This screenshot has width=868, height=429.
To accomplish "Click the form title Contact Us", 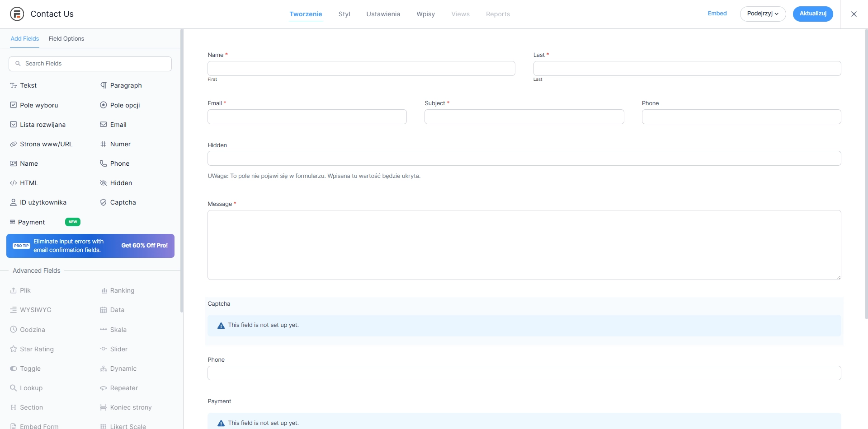I will click(52, 14).
